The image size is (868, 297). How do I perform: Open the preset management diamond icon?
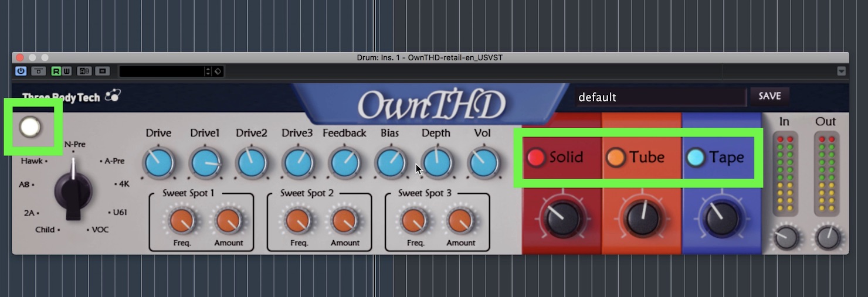click(218, 71)
